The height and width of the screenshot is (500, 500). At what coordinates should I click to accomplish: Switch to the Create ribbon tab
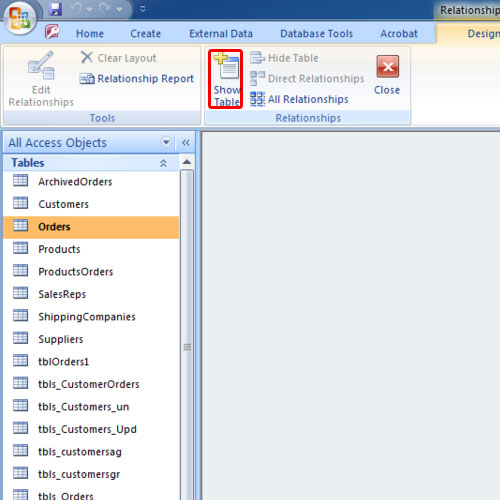146,34
